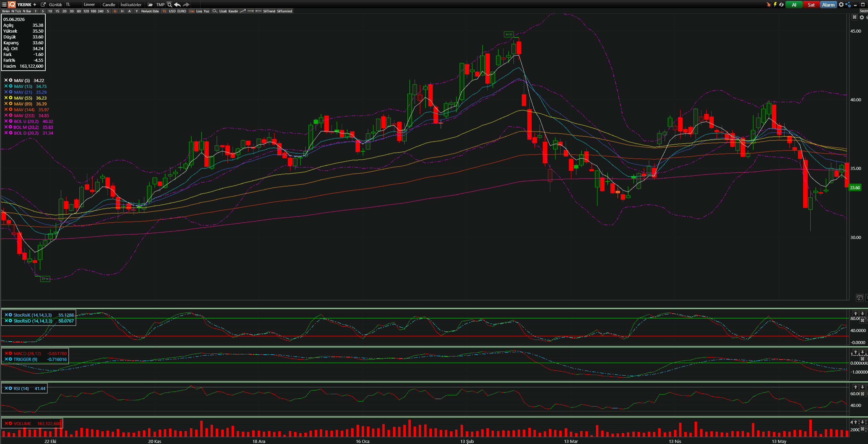Image resolution: width=868 pixels, height=444 pixels.
Task: Click SilTrend button
Action: (x=269, y=11)
